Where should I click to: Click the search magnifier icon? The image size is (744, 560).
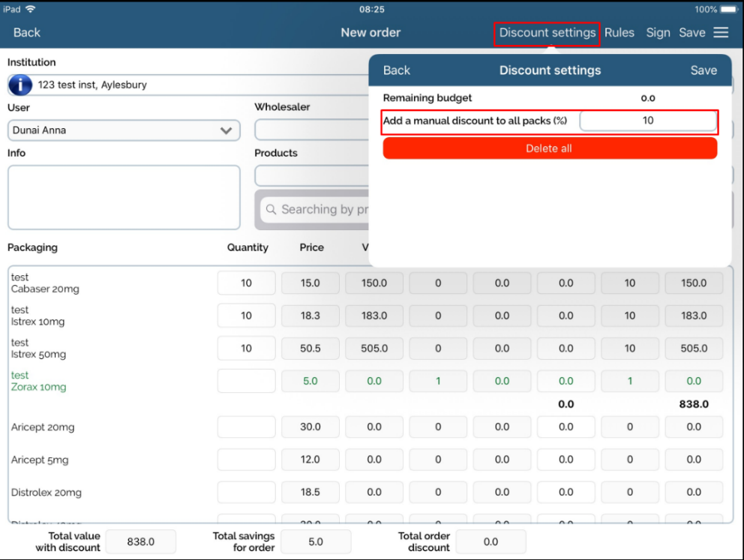271,210
